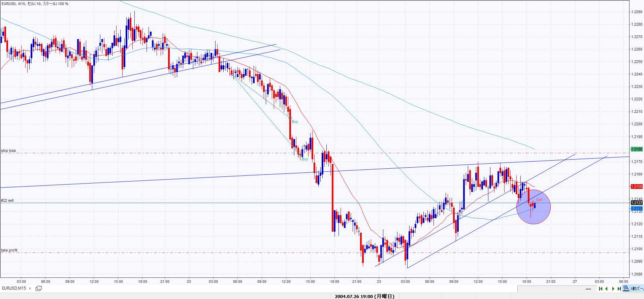The image size is (644, 299).
Task: Click the stacked windows icon beside auto zoom
Action: click(x=626, y=289)
